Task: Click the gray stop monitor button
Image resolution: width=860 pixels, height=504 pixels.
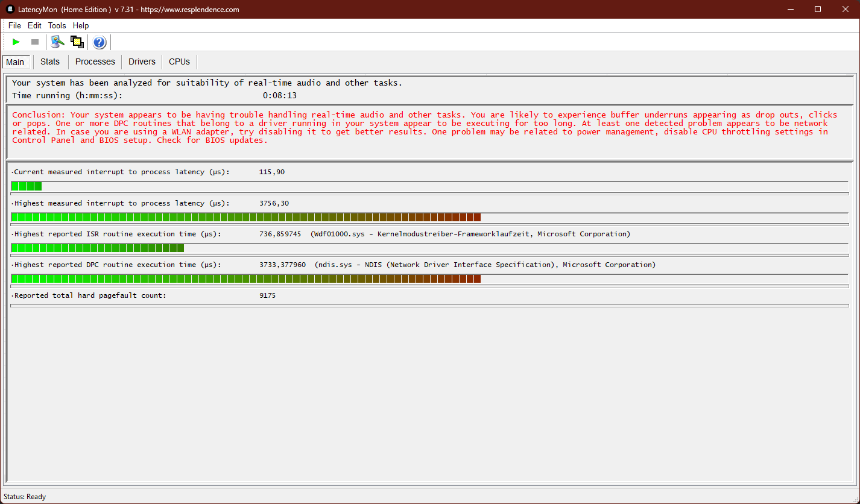Action: click(x=35, y=42)
